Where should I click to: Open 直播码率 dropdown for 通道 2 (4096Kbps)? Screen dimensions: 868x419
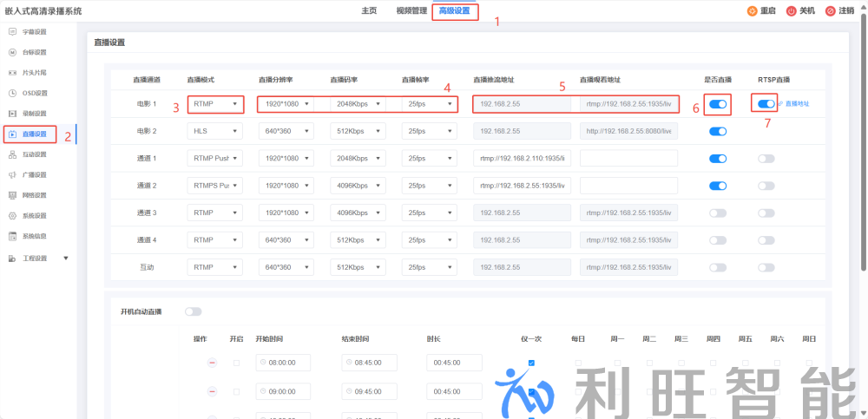click(x=358, y=186)
